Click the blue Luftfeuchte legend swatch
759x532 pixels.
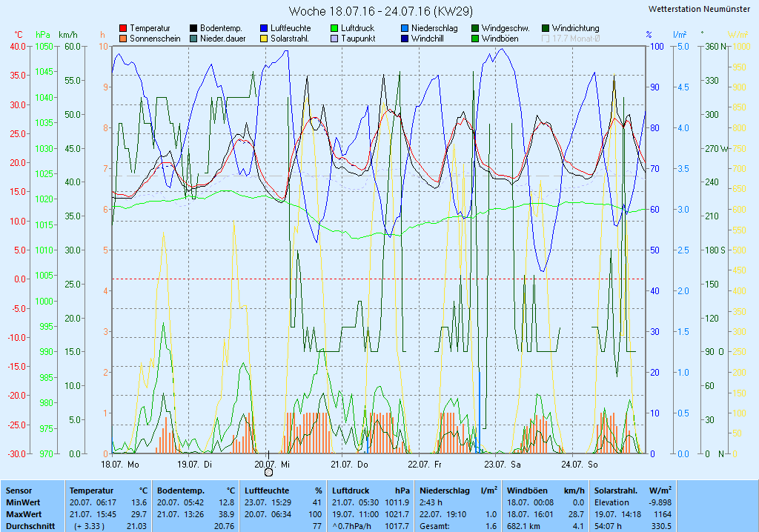264,29
